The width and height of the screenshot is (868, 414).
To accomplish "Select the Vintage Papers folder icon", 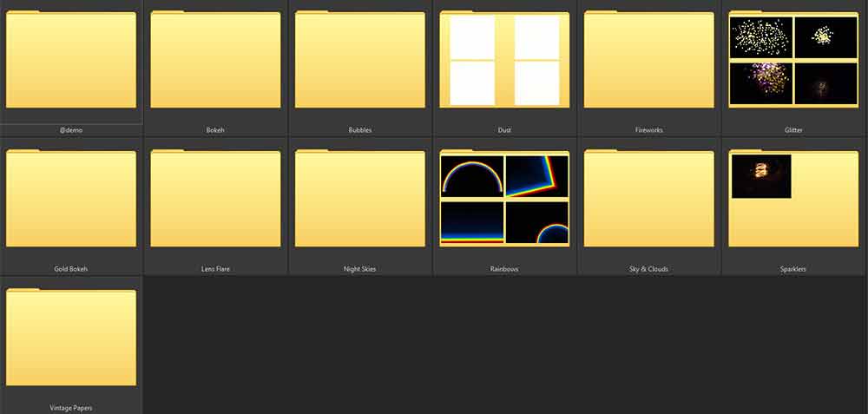I will pos(71,337).
